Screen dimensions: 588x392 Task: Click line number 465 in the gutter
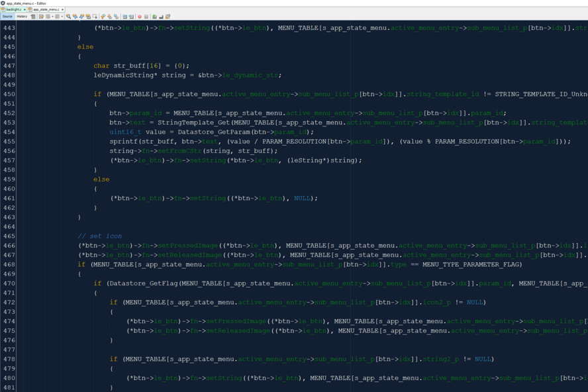point(9,236)
